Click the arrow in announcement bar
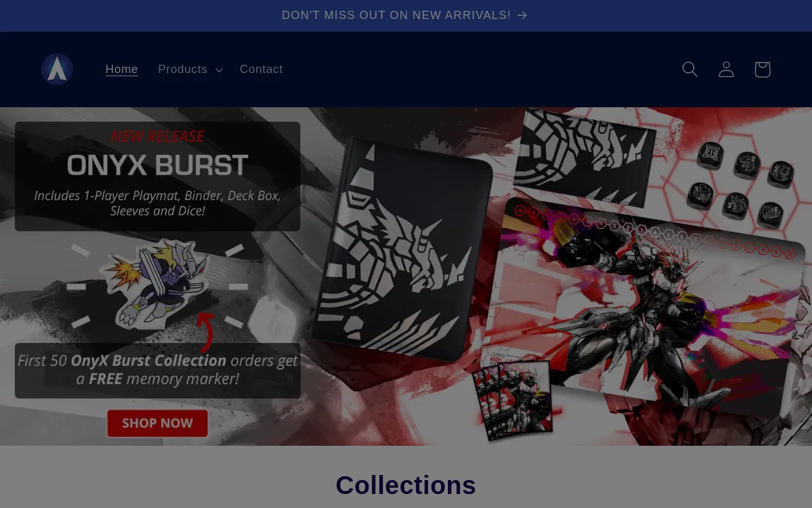812x508 pixels. click(522, 15)
